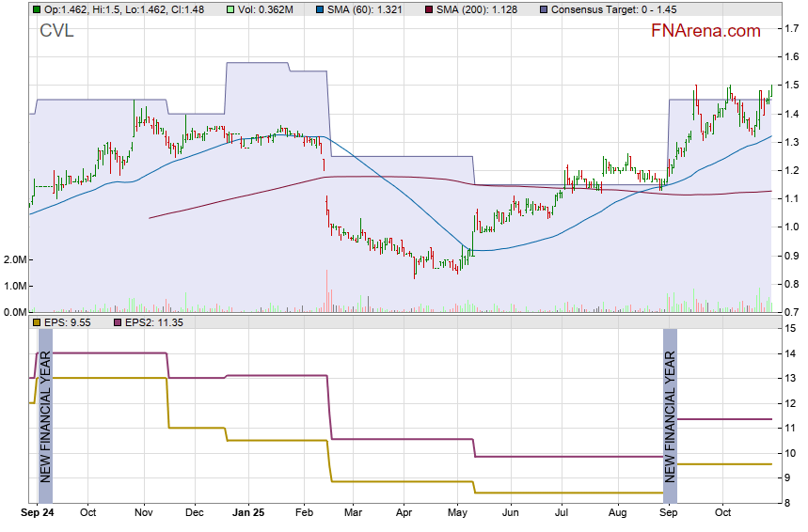
Task: Click the 2.0M volume axis label
Action: [13, 259]
